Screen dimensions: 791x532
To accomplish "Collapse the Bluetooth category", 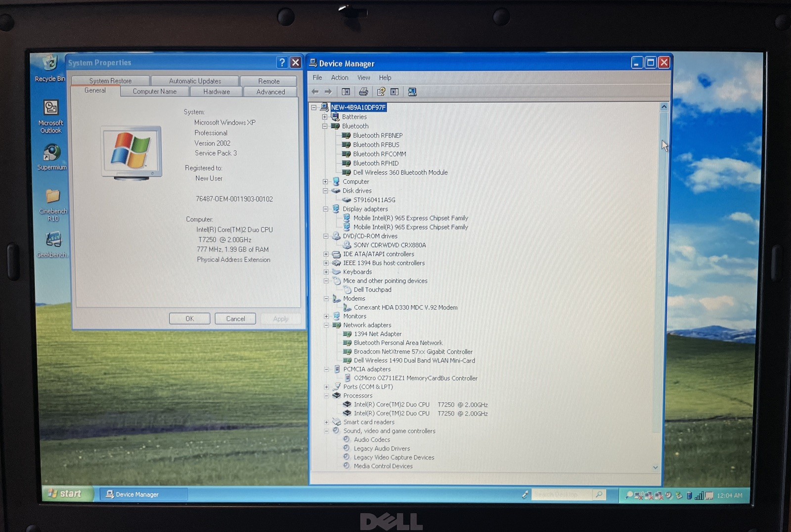I will [x=325, y=126].
